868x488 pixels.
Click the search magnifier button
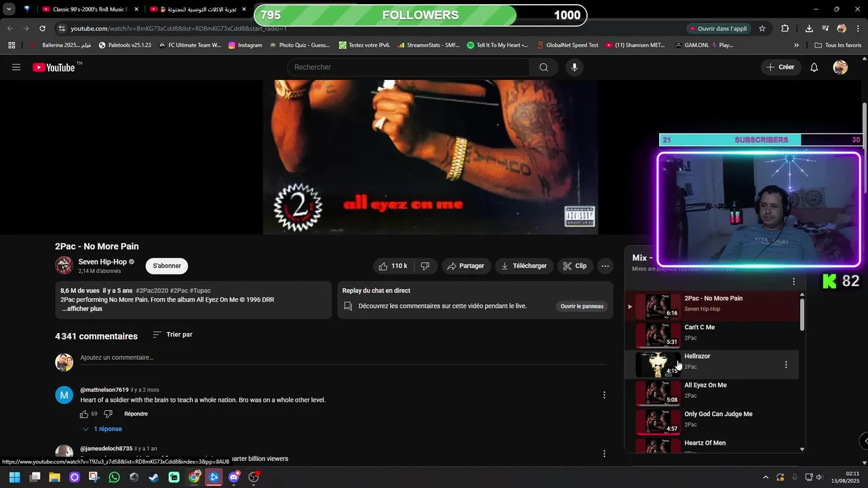[544, 67]
